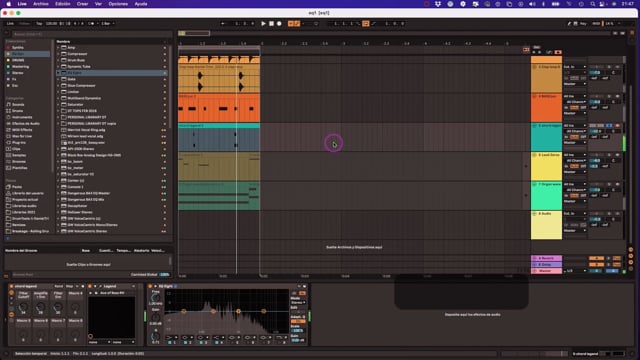This screenshot has width=640, height=360.
Task: Click the arrangement overview bar at the top
Action: (x=396, y=33)
